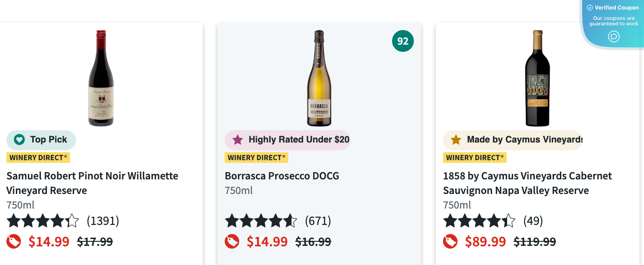The height and width of the screenshot is (265, 644).
Task: Click the gold star in Caymus Vineyards badge
Action: click(x=456, y=140)
